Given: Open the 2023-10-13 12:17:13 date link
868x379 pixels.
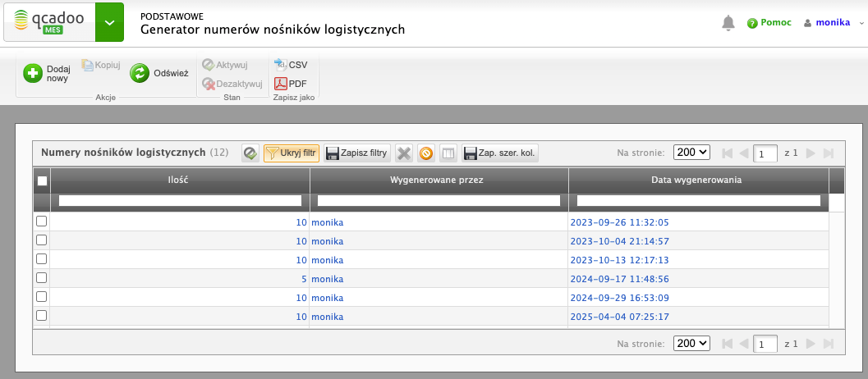Looking at the screenshot, I should click(619, 260).
